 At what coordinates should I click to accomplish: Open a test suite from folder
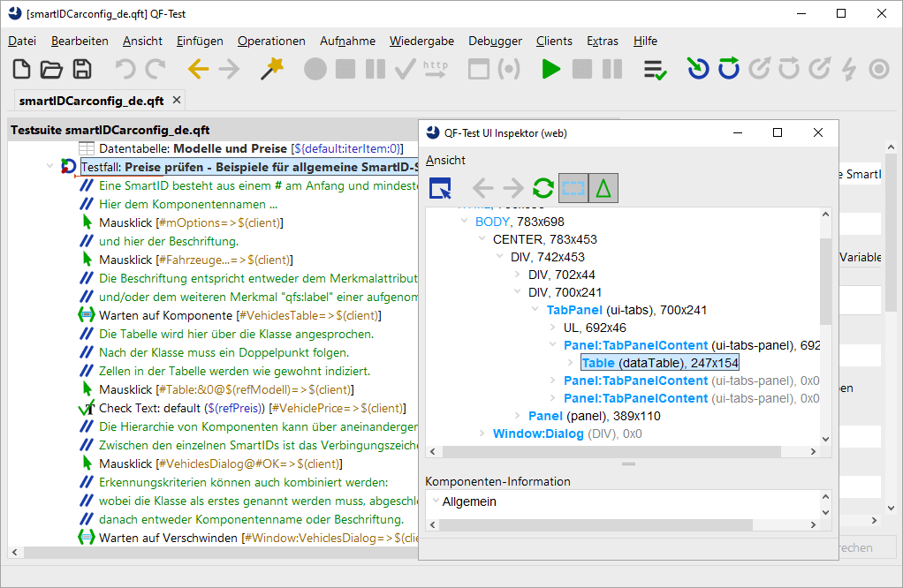point(51,69)
